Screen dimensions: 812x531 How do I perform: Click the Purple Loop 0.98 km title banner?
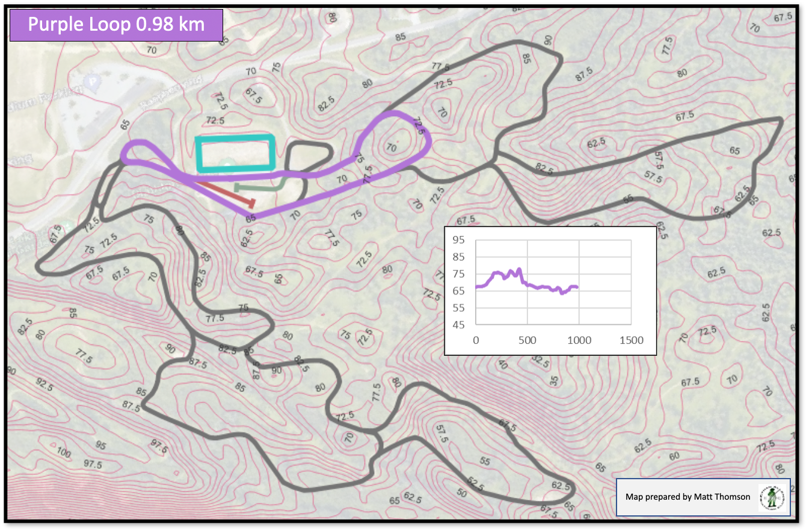(117, 25)
